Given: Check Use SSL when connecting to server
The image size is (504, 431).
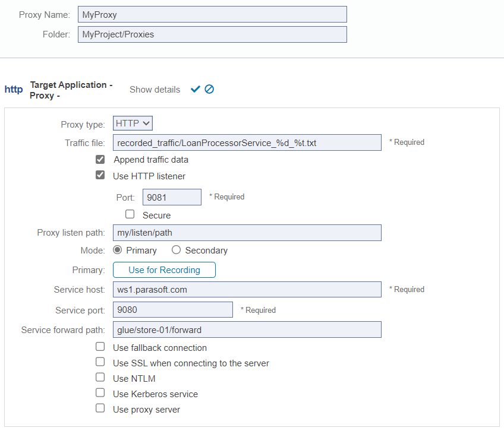Looking at the screenshot, I should [x=100, y=362].
